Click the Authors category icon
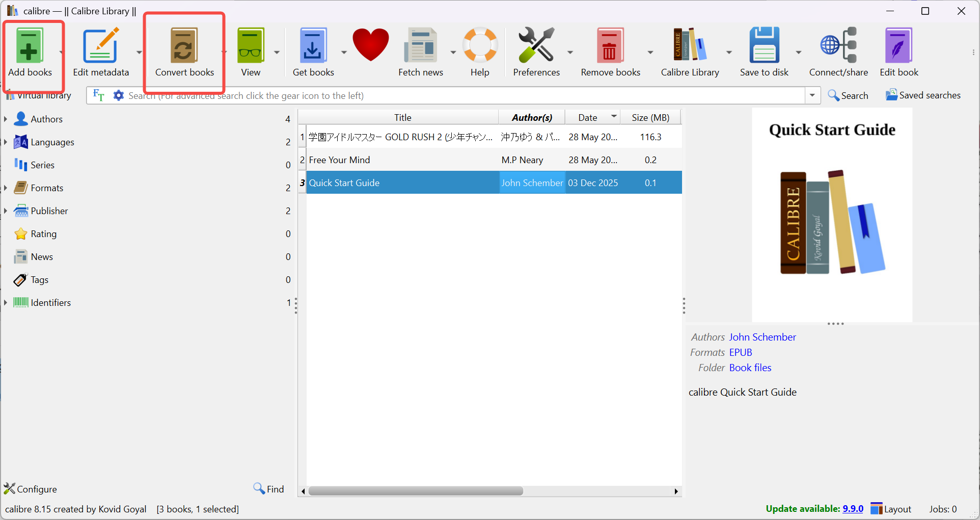 (21, 119)
